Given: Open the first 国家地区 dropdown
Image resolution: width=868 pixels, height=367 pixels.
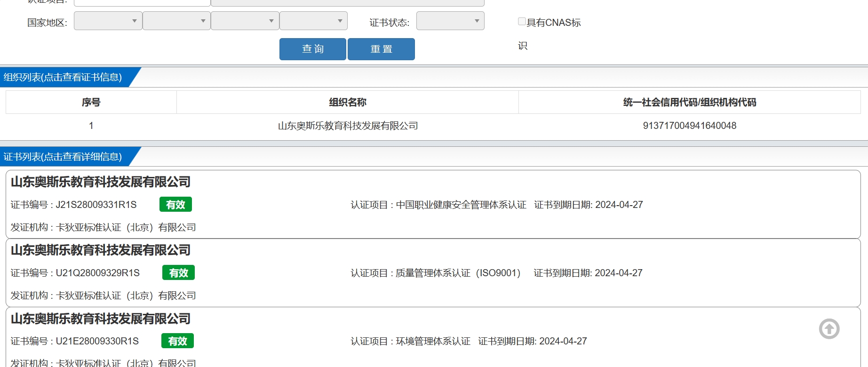Looking at the screenshot, I should 108,21.
